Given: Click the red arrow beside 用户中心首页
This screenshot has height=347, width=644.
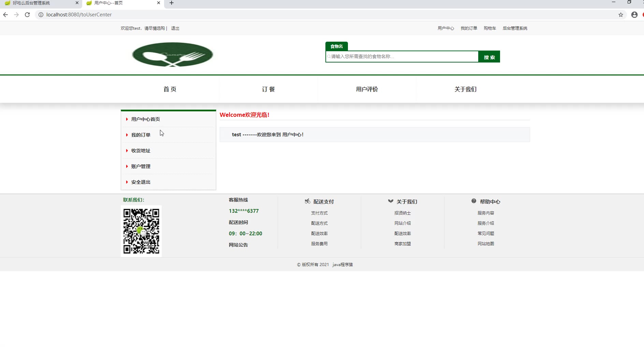Looking at the screenshot, I should click(127, 119).
